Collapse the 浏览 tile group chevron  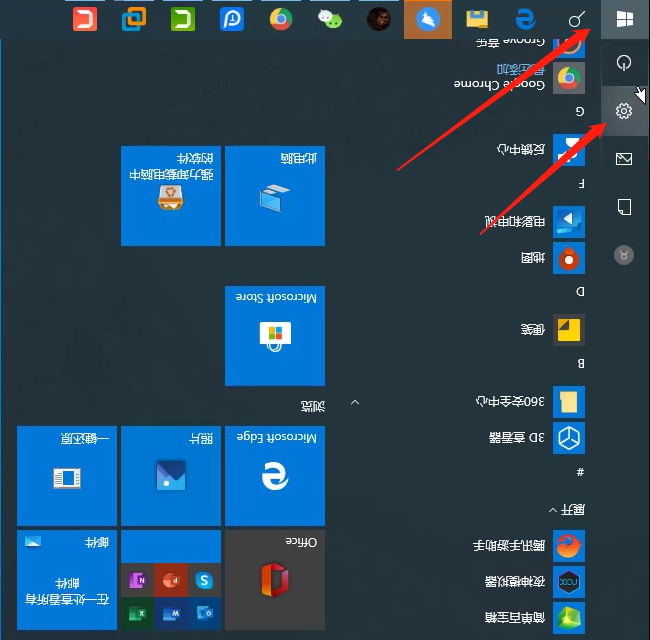click(x=355, y=402)
